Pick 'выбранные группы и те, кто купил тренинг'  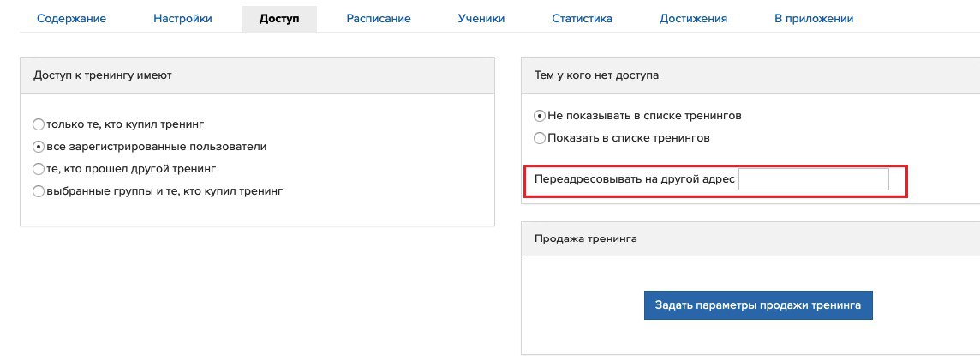click(39, 191)
